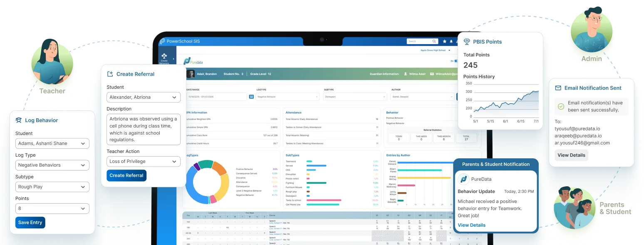This screenshot has width=644, height=245.
Task: Click the tyousuf@puredata.io recipient address
Action: click(577, 129)
